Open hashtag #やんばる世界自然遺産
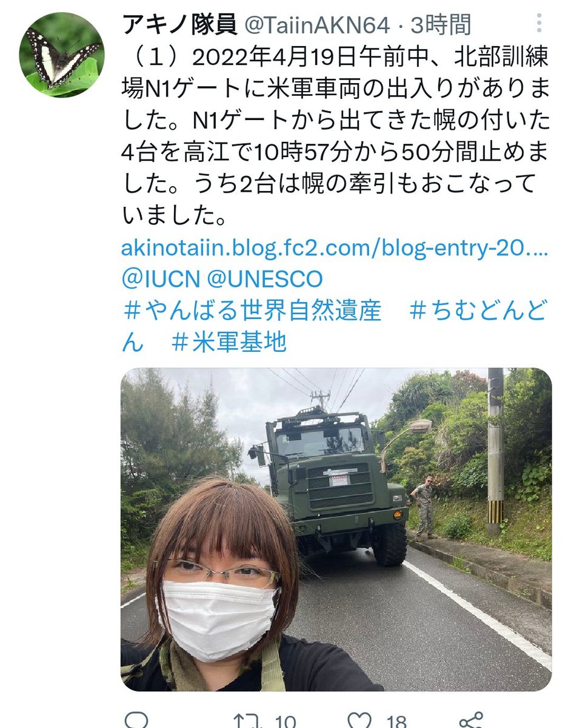The width and height of the screenshot is (571, 728). coord(252,311)
